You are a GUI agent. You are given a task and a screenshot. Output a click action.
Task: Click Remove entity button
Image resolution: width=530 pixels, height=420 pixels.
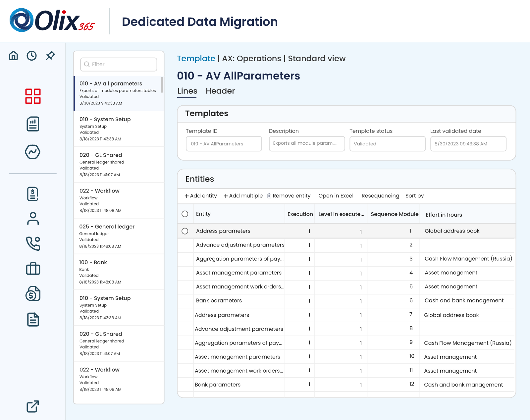(289, 196)
